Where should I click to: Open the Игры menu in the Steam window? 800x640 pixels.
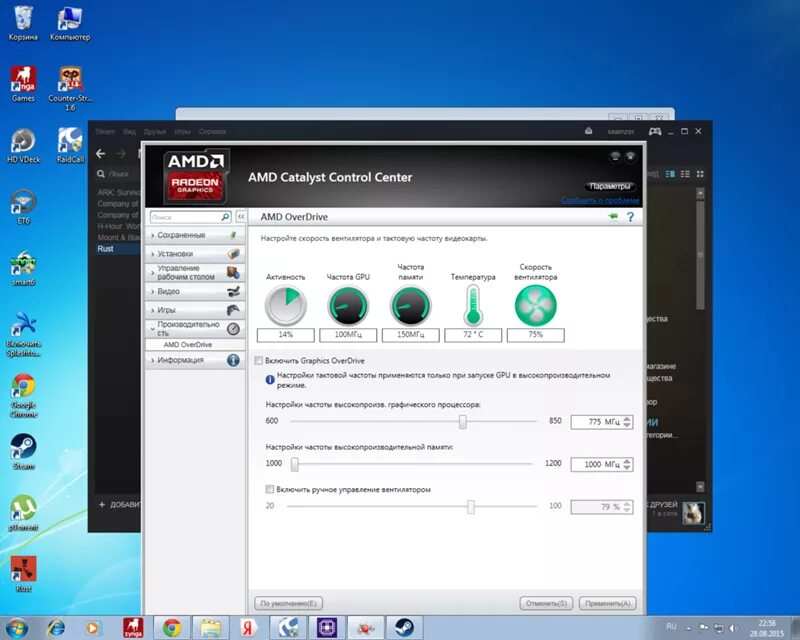[x=182, y=132]
